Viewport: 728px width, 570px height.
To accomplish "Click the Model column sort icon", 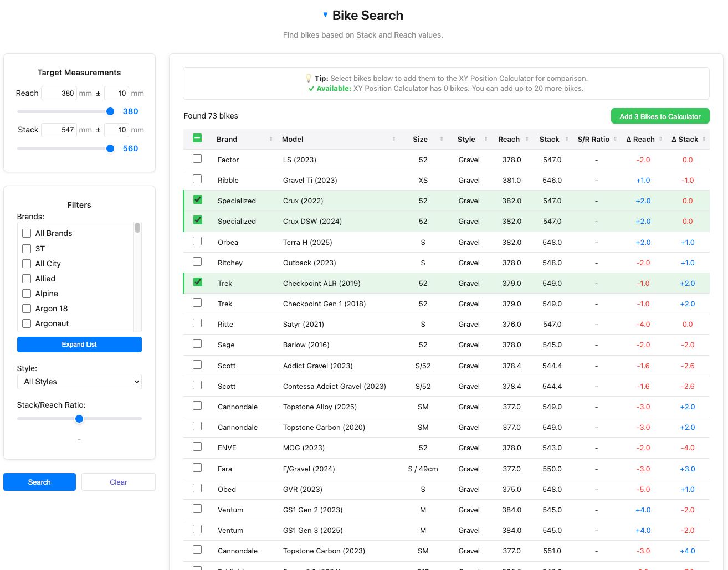I will point(394,139).
